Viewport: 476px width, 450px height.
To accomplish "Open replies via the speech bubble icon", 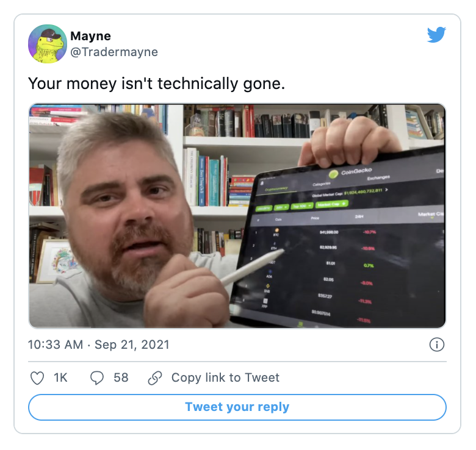I will click(x=97, y=378).
